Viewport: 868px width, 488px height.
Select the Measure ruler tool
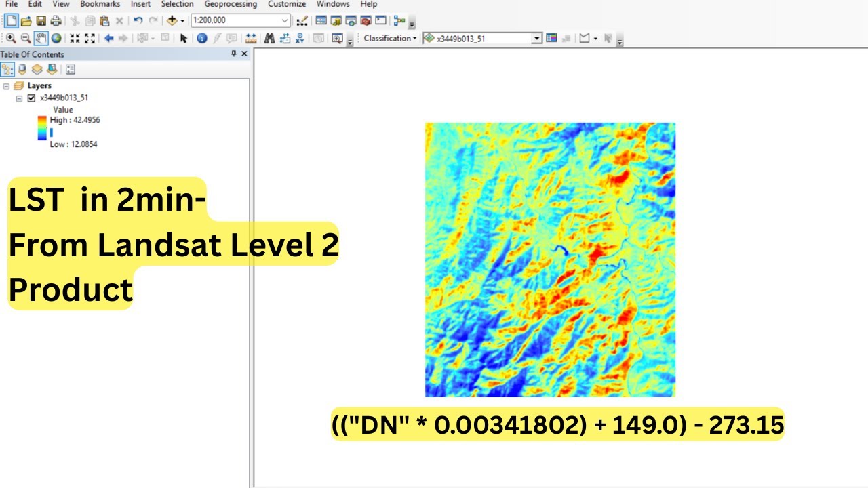[251, 39]
